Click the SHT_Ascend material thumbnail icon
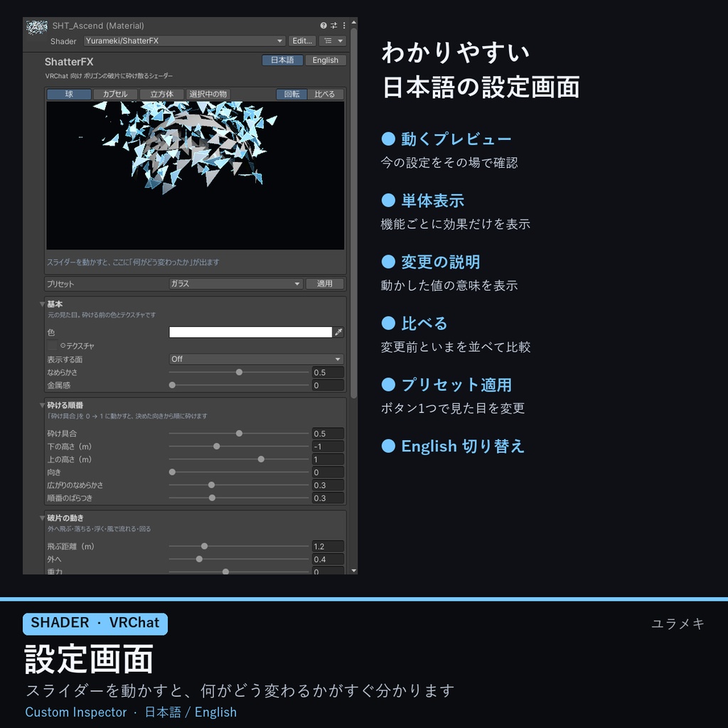 coord(36,28)
